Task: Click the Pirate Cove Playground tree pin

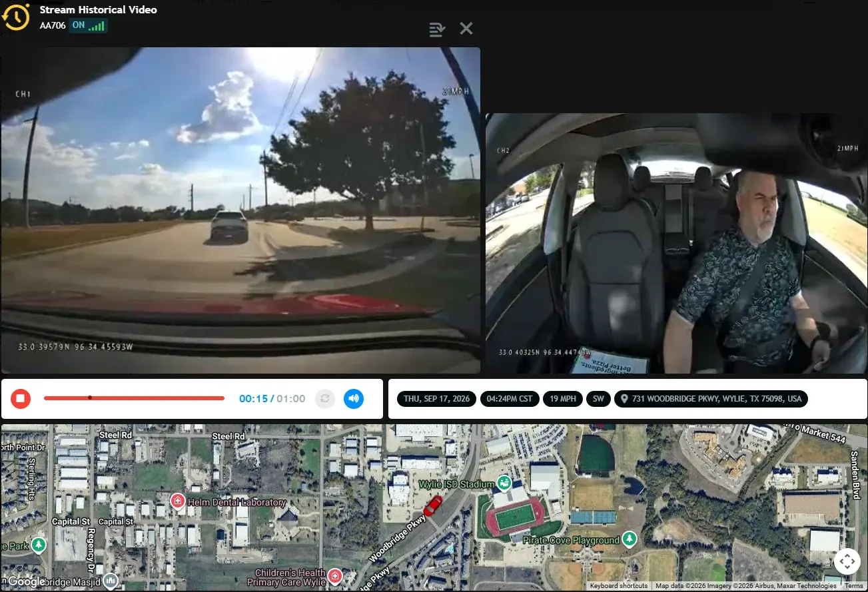Action: tap(629, 539)
